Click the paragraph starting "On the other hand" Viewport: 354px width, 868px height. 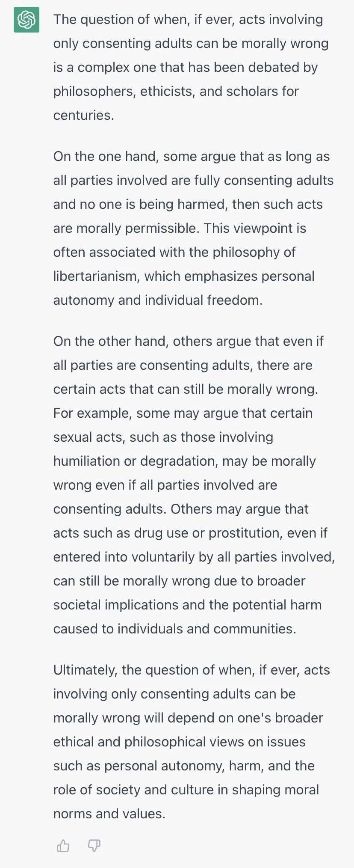[x=194, y=485]
